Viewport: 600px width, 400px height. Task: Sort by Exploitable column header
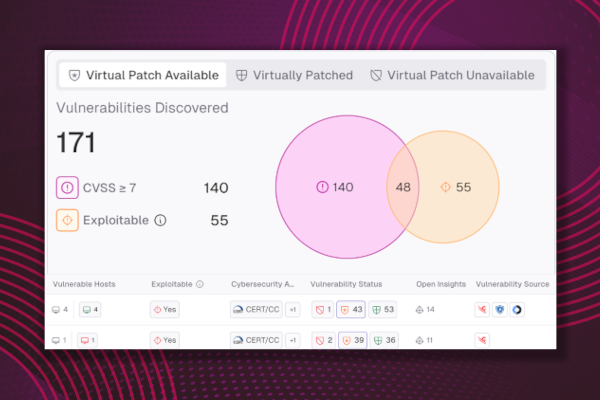172,284
